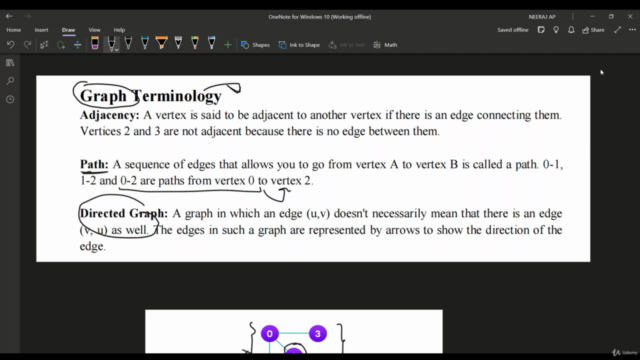
Task: Select the second black pen
Action: click(x=128, y=43)
